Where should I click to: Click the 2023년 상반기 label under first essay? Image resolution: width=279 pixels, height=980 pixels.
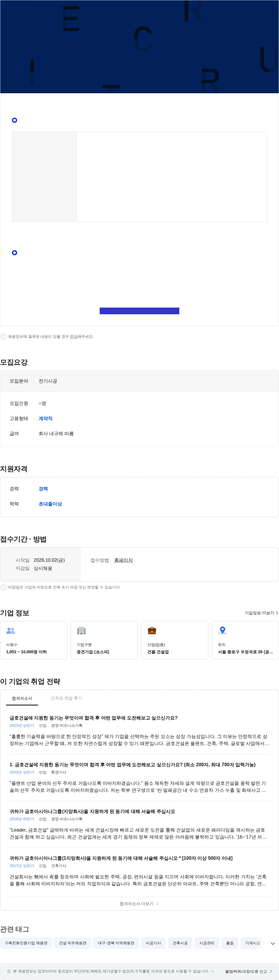click(22, 726)
